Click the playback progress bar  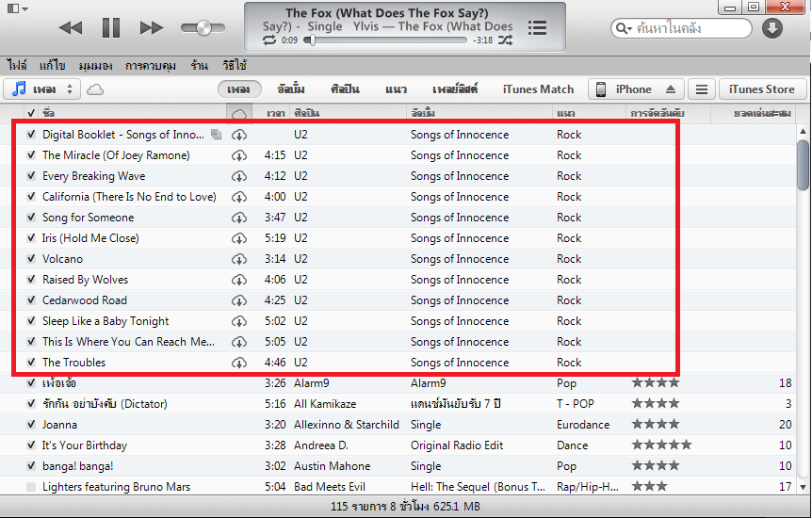(385, 40)
